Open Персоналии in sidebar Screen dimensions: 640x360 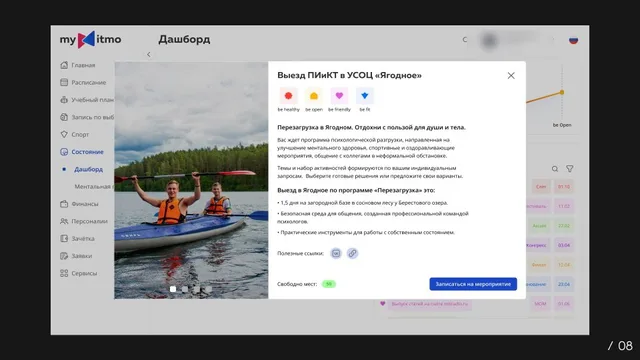(x=89, y=221)
